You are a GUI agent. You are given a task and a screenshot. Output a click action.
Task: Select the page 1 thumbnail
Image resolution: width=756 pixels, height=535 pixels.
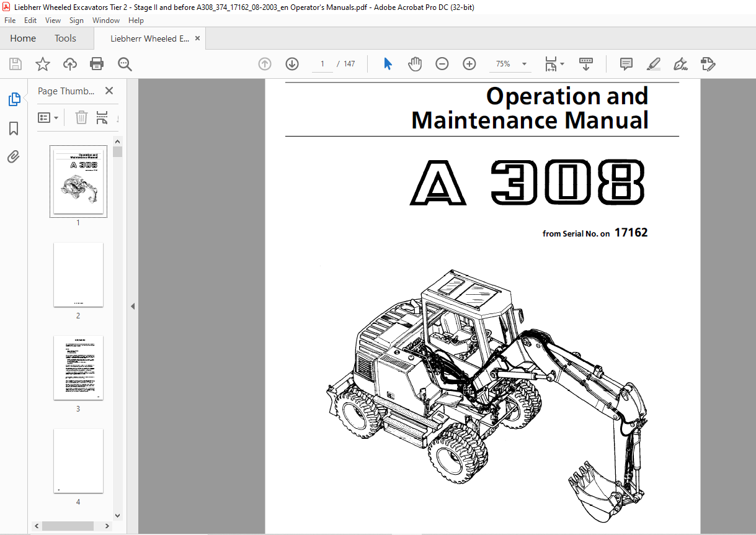[x=78, y=181]
